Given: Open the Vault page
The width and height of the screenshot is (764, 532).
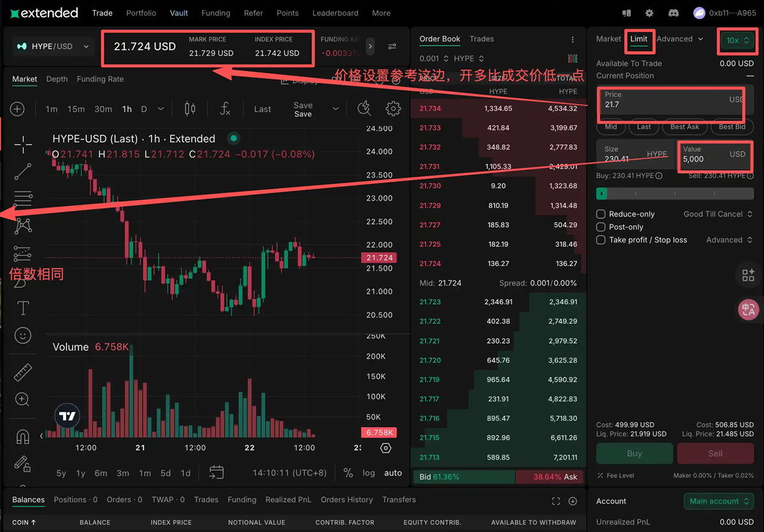Looking at the screenshot, I should (x=179, y=13).
